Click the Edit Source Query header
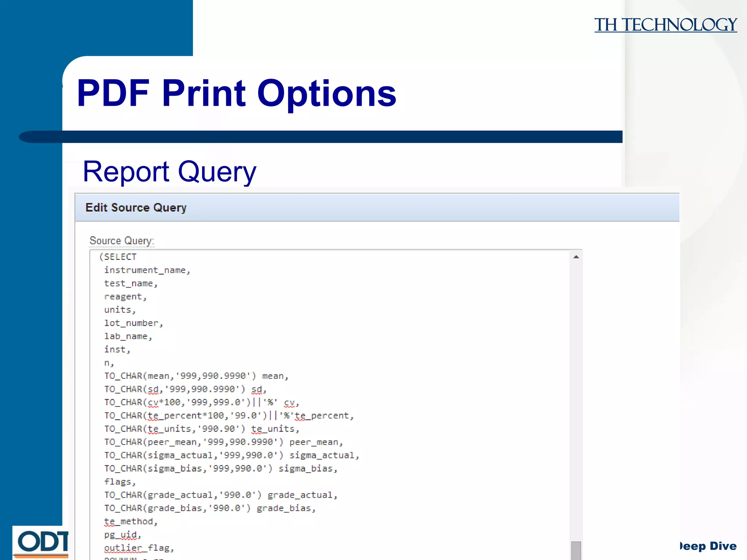The width and height of the screenshot is (747, 560). (377, 207)
